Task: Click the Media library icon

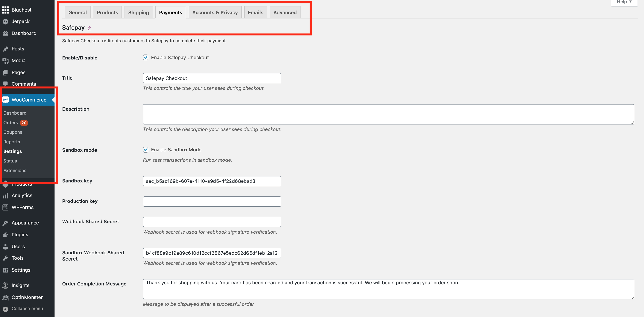Action: (x=5, y=61)
